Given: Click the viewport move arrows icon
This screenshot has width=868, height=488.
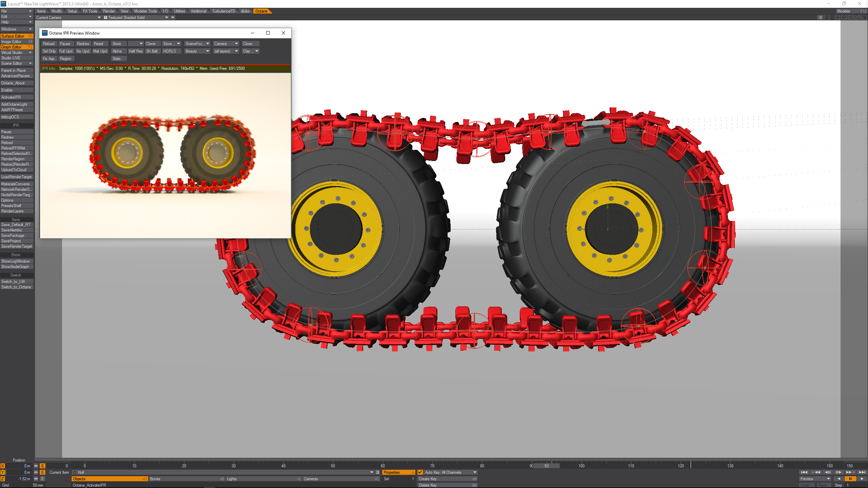Looking at the screenshot, I should [844, 18].
